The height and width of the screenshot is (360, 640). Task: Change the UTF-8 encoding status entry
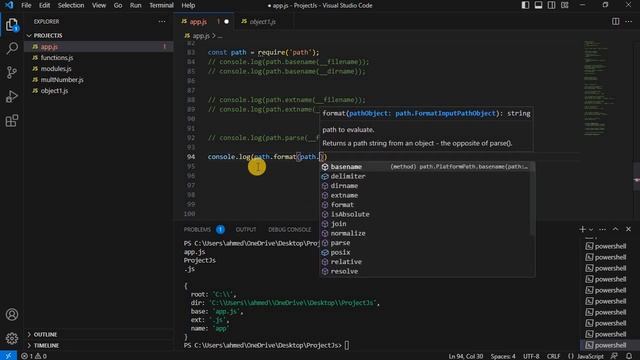coord(531,356)
